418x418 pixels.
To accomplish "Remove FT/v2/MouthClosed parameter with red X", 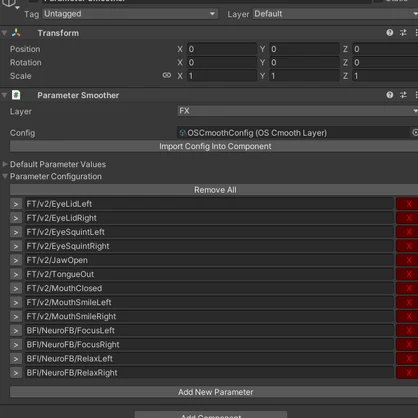I will point(407,288).
